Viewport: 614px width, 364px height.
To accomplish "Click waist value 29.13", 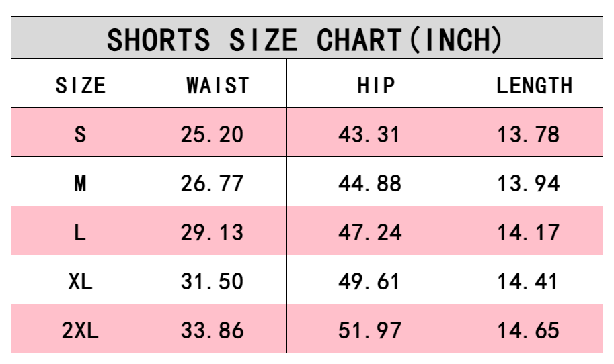I will tap(212, 232).
